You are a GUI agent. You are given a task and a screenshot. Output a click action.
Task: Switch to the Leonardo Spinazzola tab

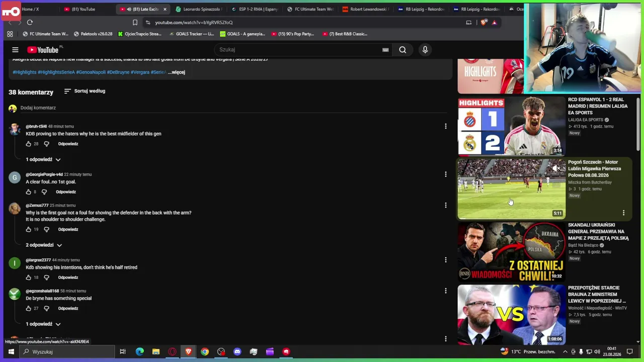pyautogui.click(x=198, y=9)
